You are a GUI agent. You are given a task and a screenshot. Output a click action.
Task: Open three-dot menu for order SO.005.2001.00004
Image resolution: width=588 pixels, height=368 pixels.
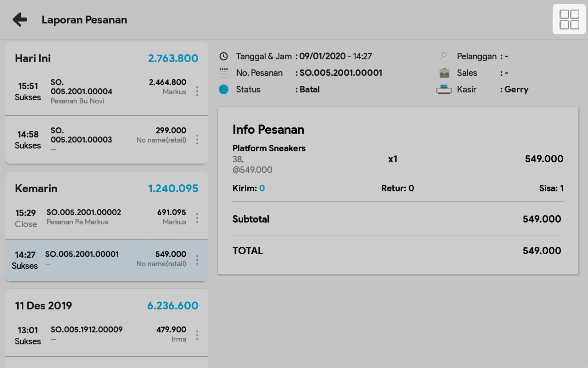point(197,91)
